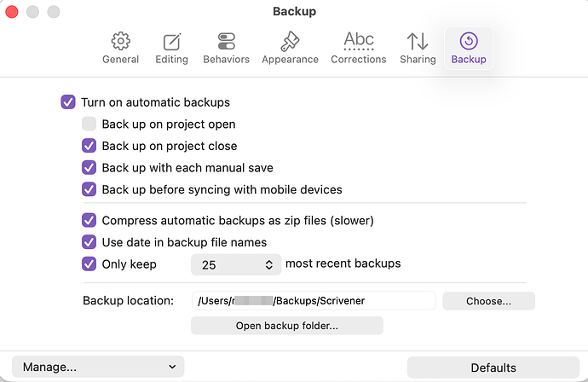This screenshot has width=588, height=382.
Task: Toggle the Only keep checkbox
Action: coord(89,263)
